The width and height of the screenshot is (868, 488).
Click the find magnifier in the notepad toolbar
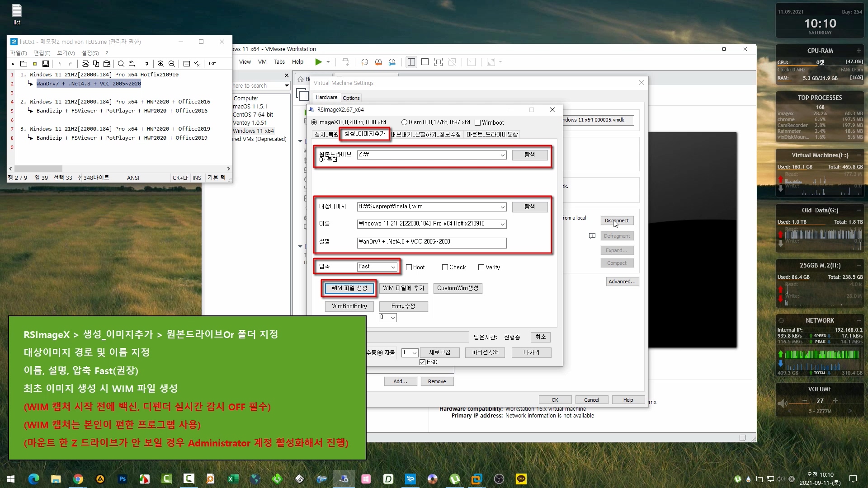tap(121, 64)
